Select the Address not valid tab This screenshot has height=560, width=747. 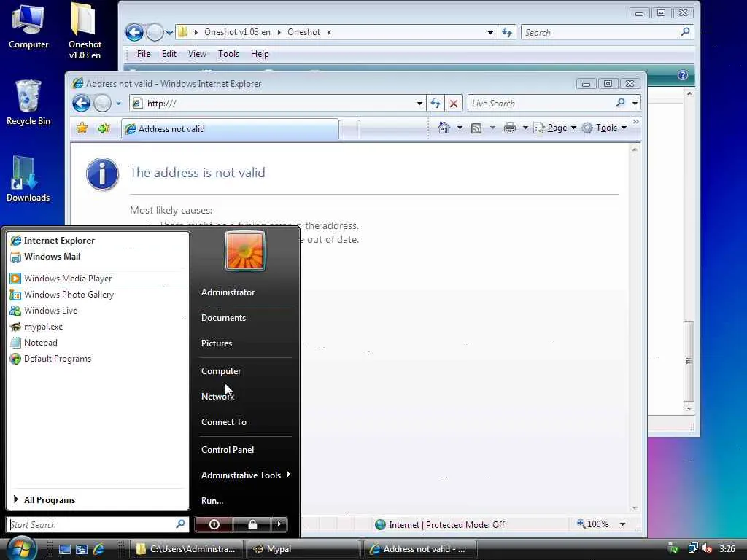[230, 128]
